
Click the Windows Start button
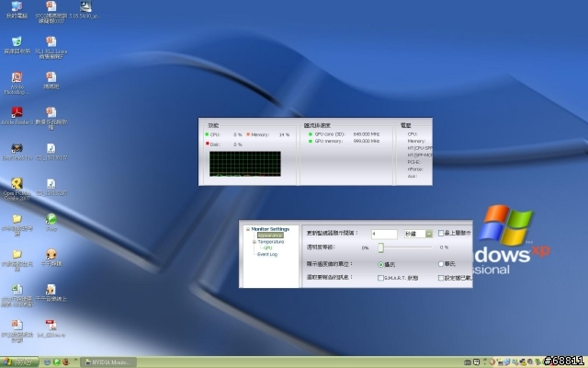[x=19, y=362]
